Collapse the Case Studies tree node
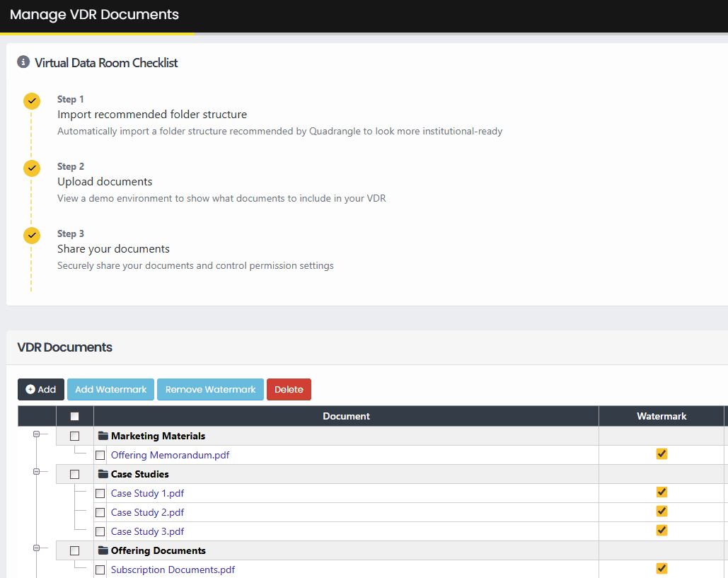 pos(36,472)
